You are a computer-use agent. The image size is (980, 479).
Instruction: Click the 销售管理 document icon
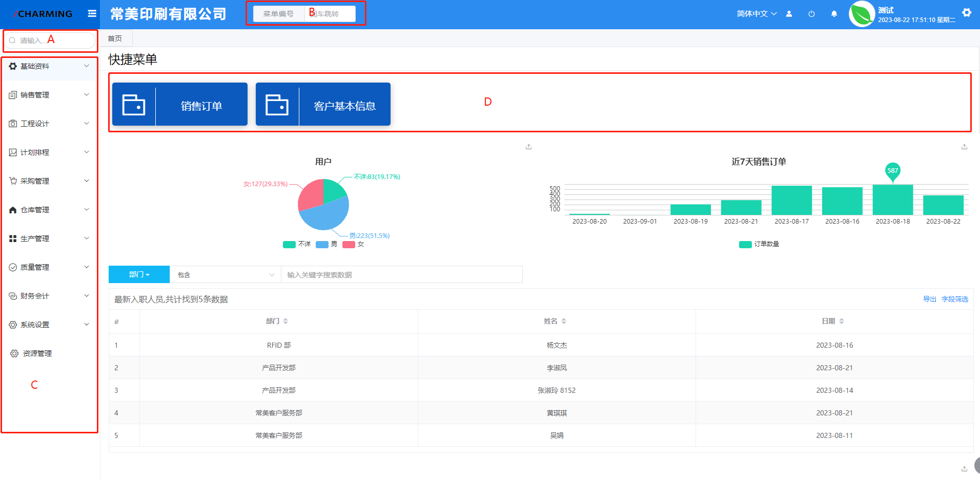(x=13, y=95)
